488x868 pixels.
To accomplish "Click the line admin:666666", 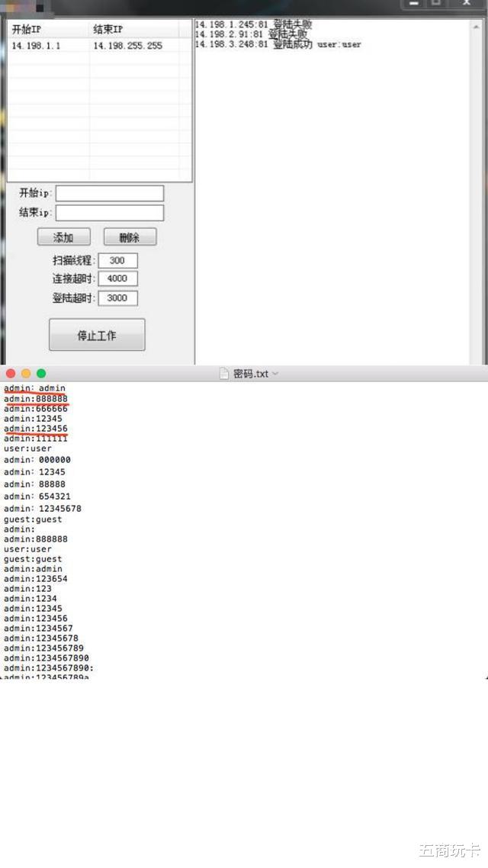I will click(x=35, y=409).
